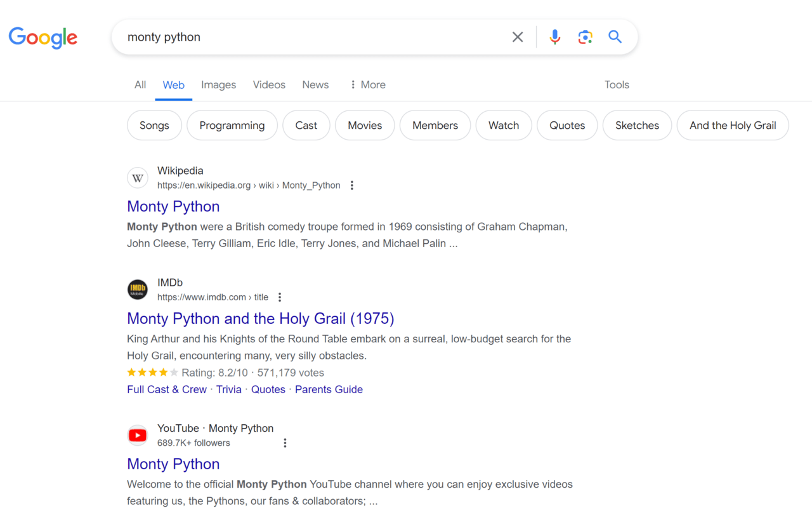Open the Tools options
The height and width of the screenshot is (508, 812).
tap(616, 84)
